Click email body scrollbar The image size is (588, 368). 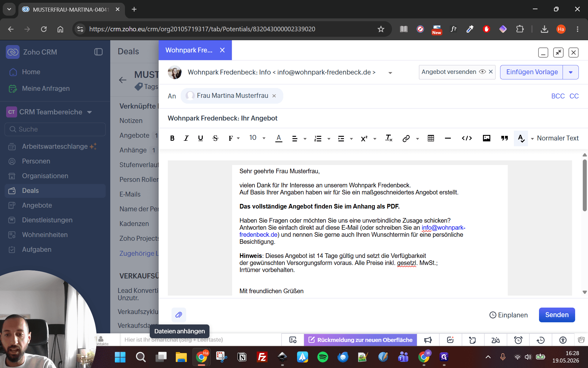(x=585, y=186)
